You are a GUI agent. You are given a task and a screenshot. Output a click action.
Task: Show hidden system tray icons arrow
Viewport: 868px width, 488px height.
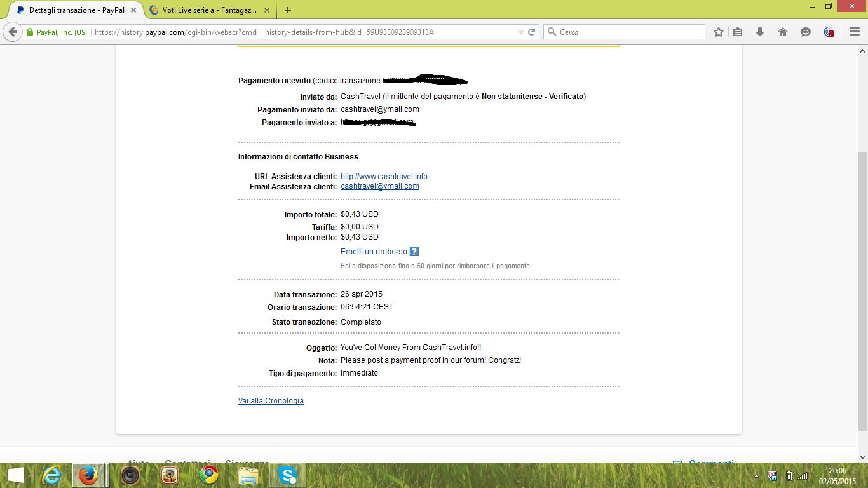[x=756, y=476]
